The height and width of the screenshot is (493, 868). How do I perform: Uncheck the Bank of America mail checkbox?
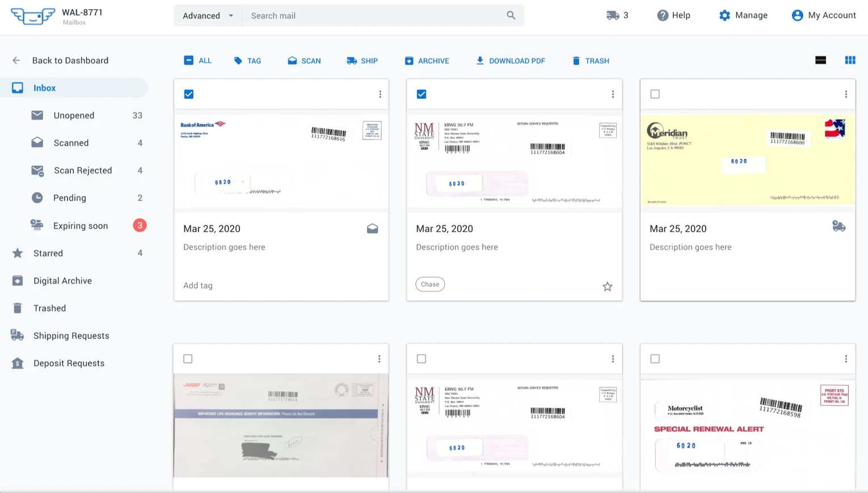click(x=189, y=94)
